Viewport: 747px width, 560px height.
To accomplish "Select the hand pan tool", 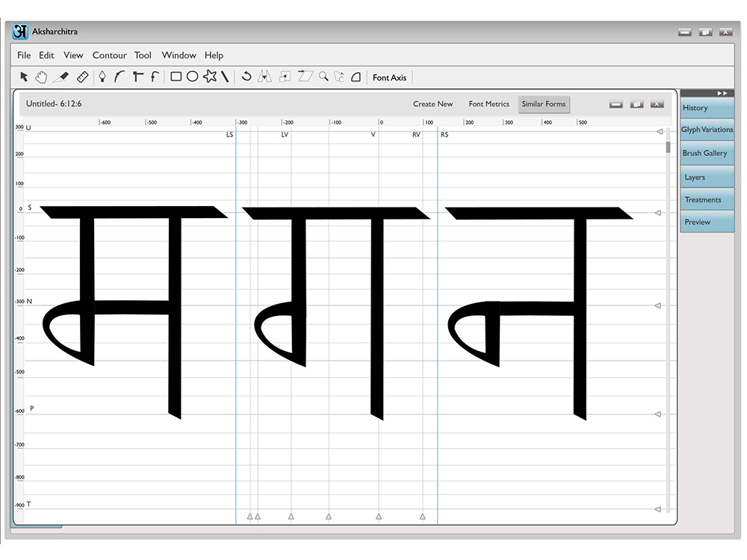I will point(41,77).
